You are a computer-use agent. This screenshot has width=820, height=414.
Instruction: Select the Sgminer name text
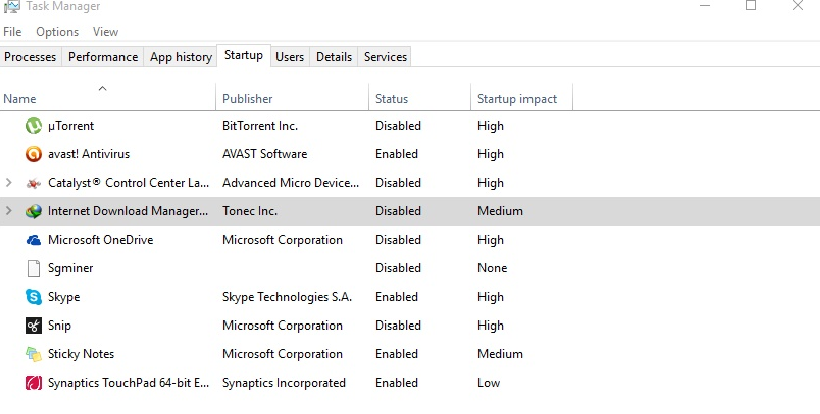click(x=71, y=268)
